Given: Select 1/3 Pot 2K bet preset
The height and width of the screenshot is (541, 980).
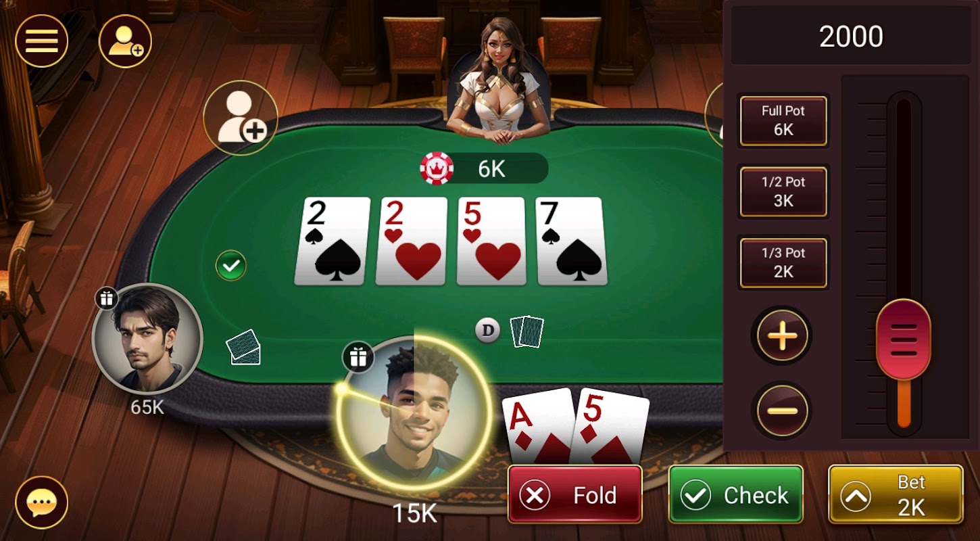Looking at the screenshot, I should click(x=783, y=262).
